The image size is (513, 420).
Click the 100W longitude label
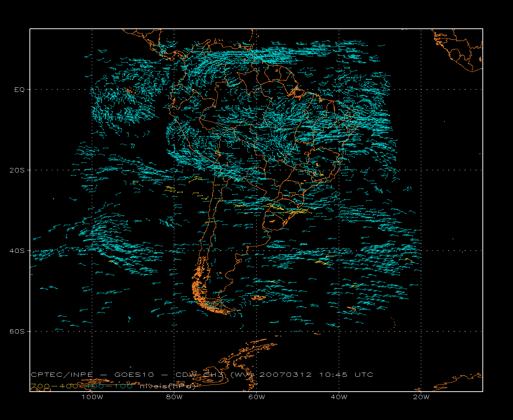click(92, 397)
